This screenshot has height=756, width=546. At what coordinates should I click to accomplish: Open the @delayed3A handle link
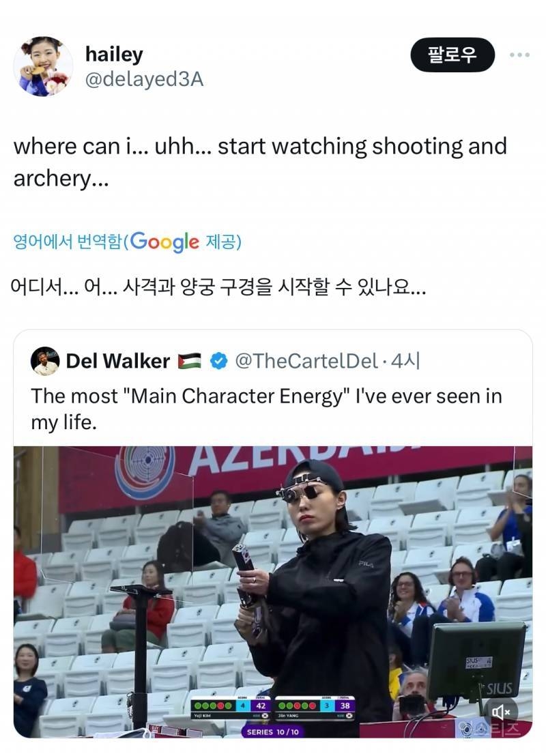144,80
